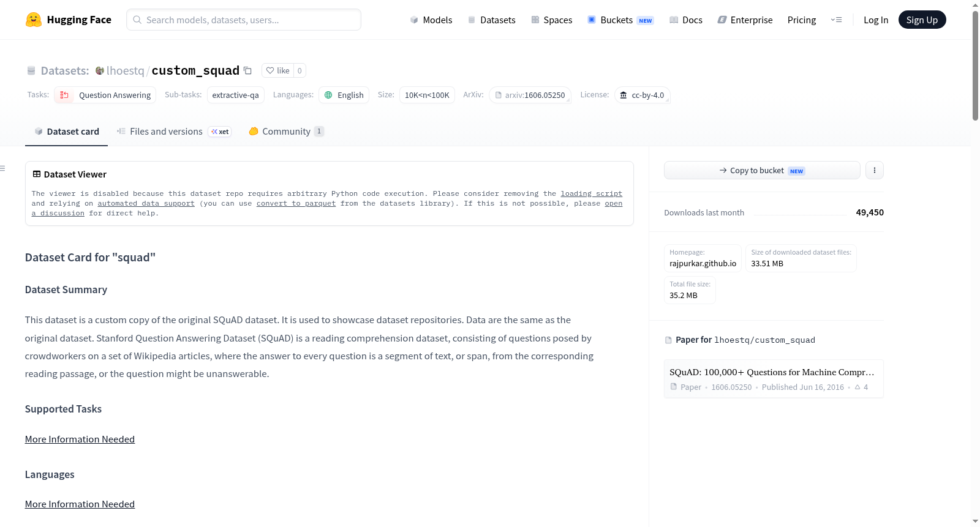Select the Question Answering task tag
The height and width of the screenshot is (527, 980).
click(105, 95)
